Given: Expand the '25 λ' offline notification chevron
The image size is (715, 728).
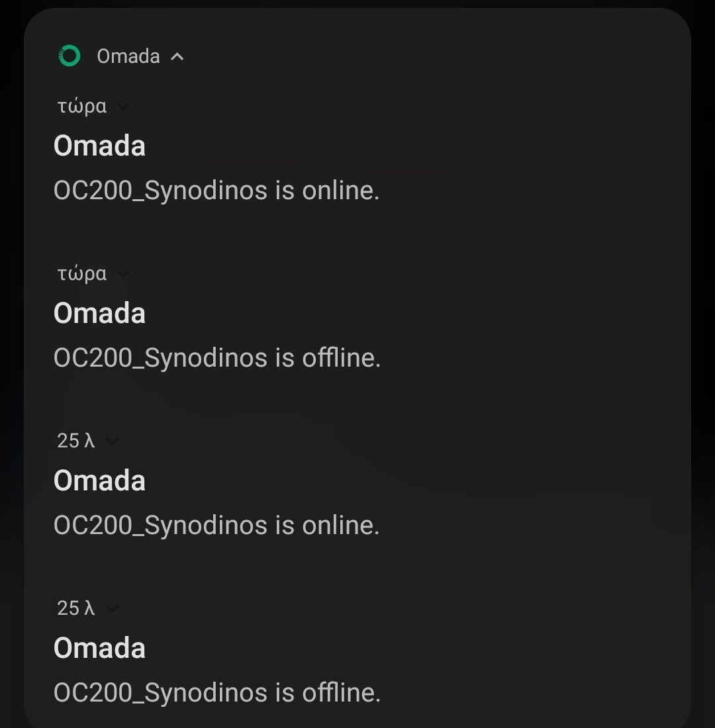Looking at the screenshot, I should (x=112, y=609).
